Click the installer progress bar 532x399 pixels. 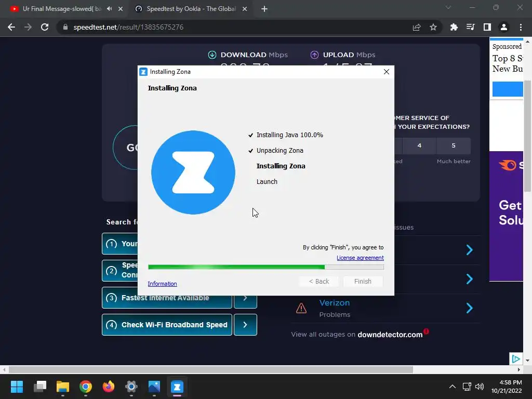point(266,267)
